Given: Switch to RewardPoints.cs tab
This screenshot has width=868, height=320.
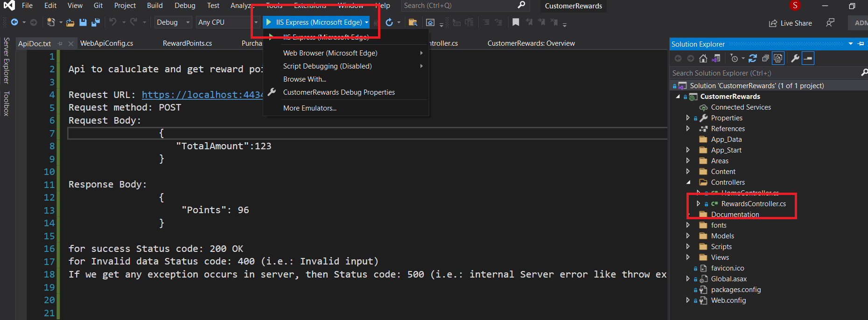Looking at the screenshot, I should click(187, 43).
